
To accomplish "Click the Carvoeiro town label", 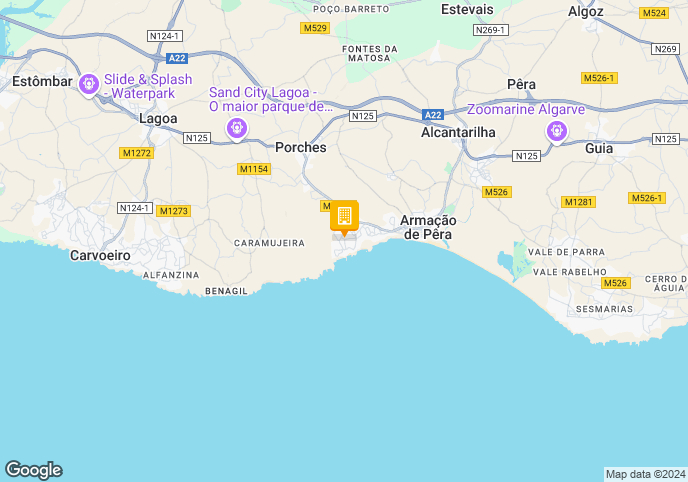I will pos(100,255).
